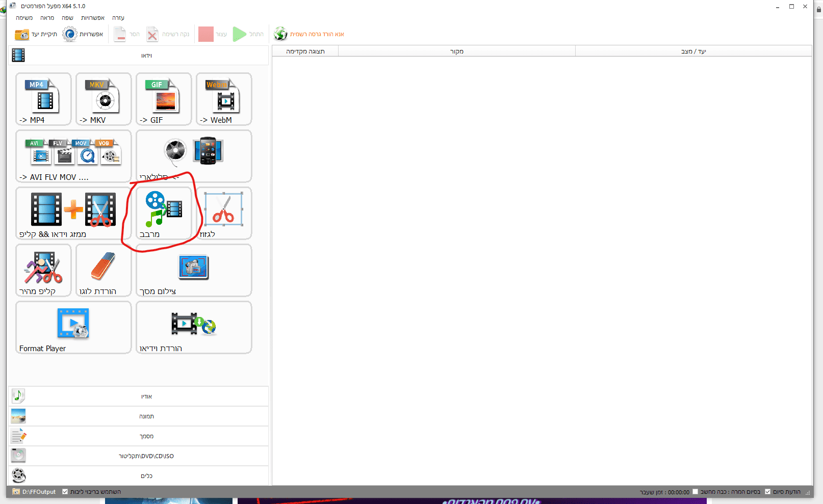Open the task (משימה) menu
The width and height of the screenshot is (823, 504).
(24, 18)
